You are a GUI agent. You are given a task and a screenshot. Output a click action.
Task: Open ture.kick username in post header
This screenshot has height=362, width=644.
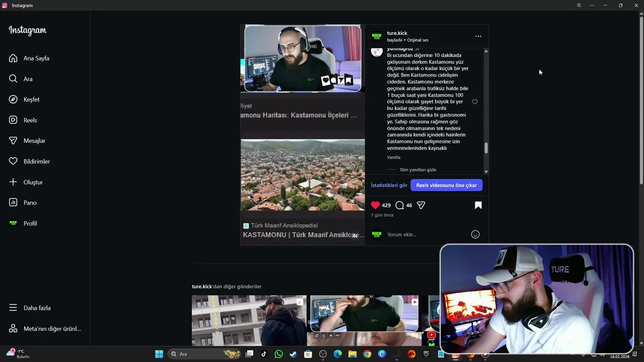[x=397, y=33]
